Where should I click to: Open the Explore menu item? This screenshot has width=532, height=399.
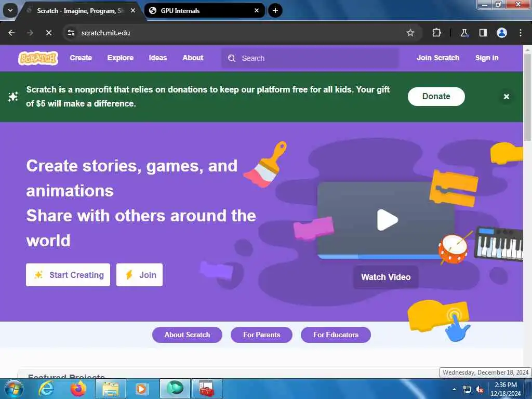(x=120, y=58)
